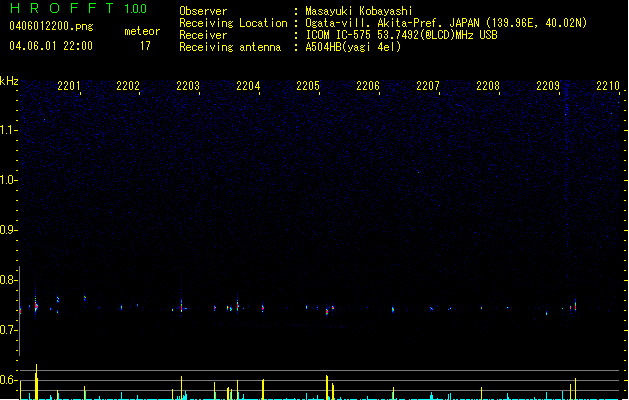Click the 2205 time axis label

(x=308, y=85)
